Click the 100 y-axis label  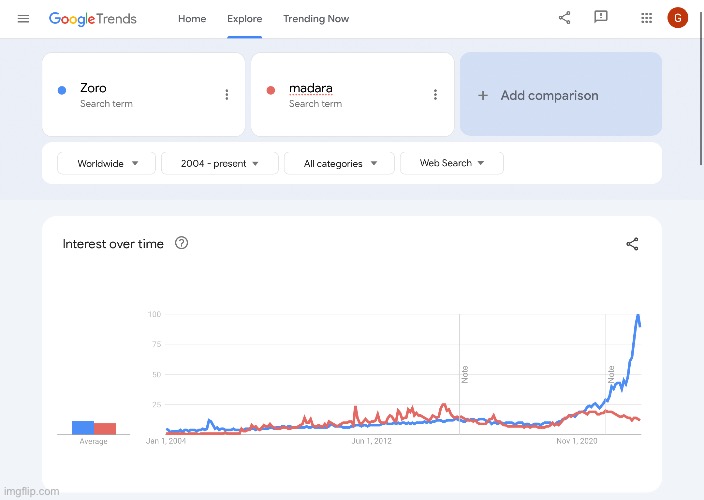click(x=154, y=314)
